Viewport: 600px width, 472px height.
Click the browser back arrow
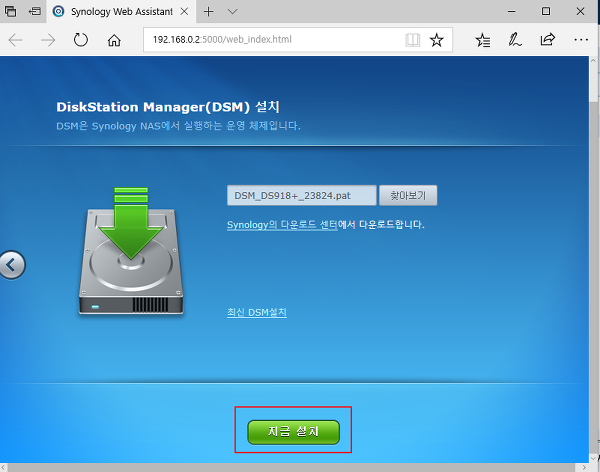[16, 40]
